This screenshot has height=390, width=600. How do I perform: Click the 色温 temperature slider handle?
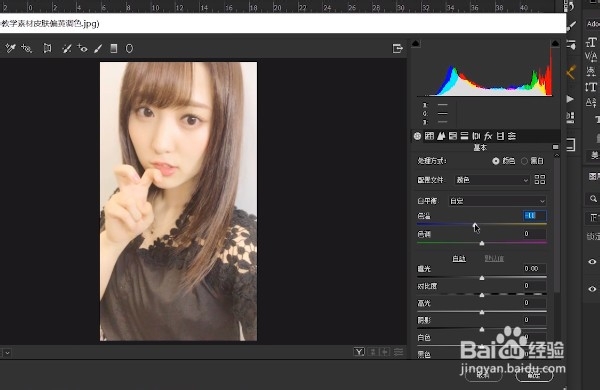[475, 225]
